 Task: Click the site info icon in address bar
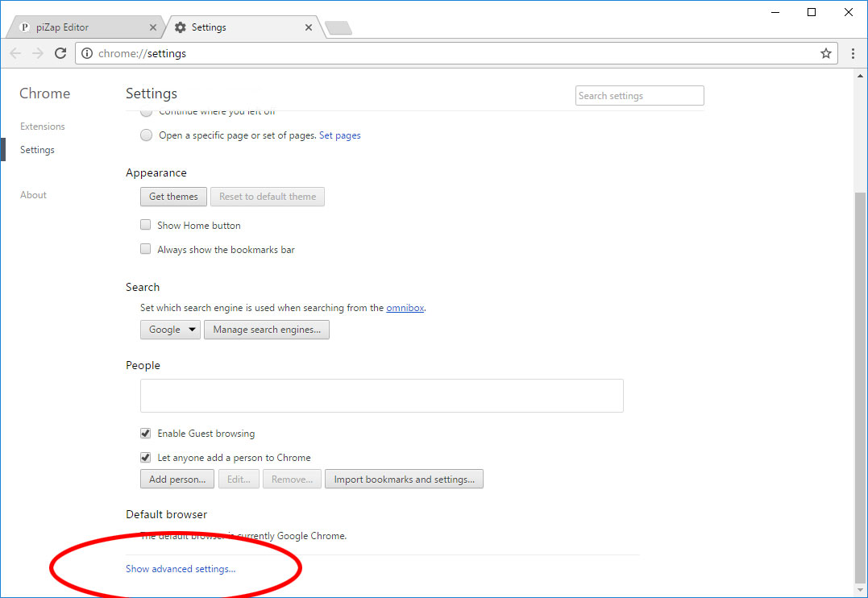point(87,53)
